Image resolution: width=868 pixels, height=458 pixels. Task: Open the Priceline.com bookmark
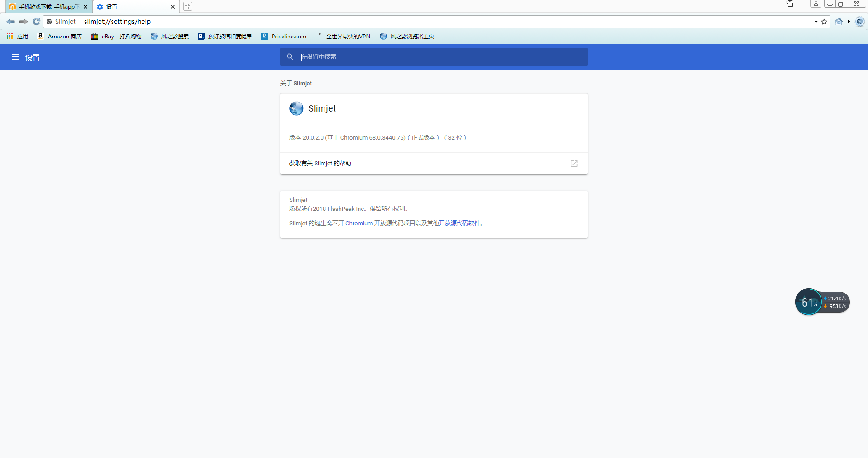[283, 36]
